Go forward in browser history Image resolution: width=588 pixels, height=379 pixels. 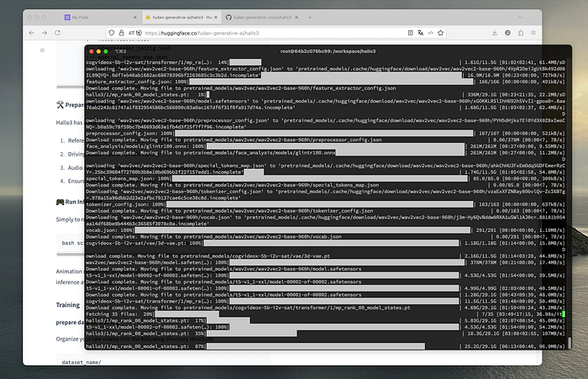(x=45, y=33)
